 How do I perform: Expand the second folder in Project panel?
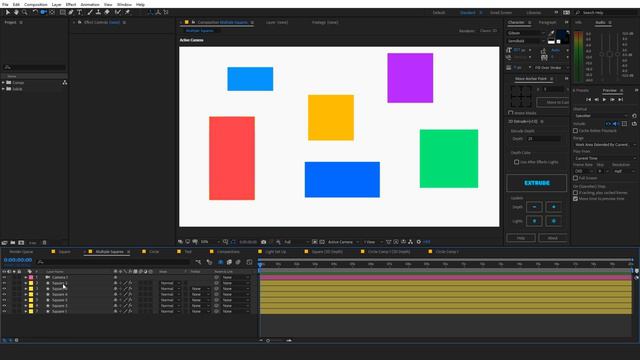(3, 89)
